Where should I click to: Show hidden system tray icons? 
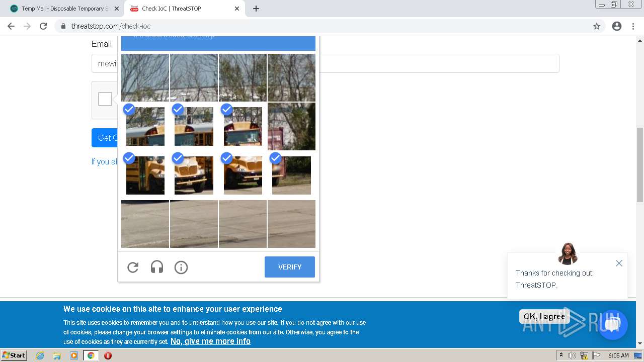tap(561, 355)
